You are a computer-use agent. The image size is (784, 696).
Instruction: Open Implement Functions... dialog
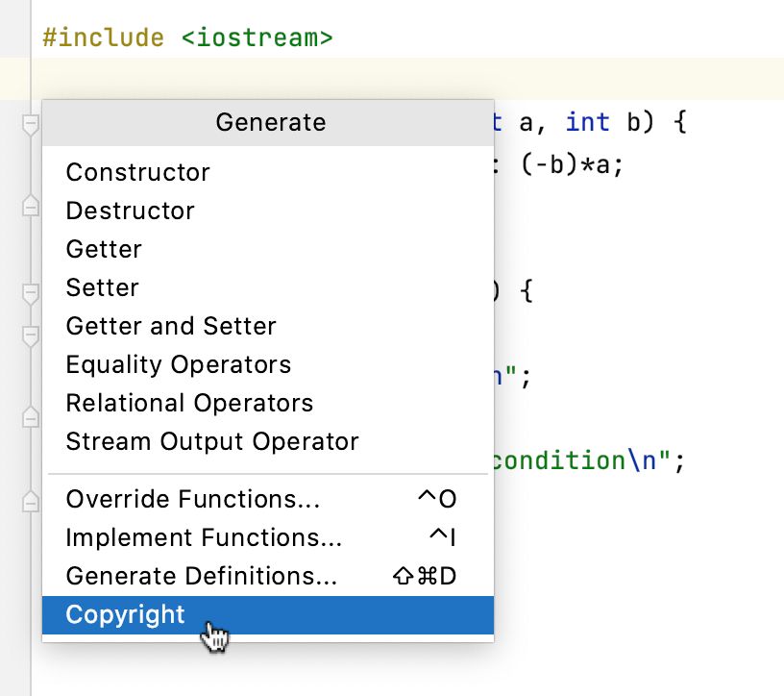point(204,538)
